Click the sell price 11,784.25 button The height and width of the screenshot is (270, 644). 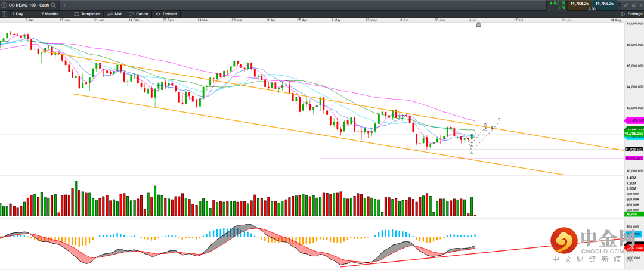[x=580, y=4]
